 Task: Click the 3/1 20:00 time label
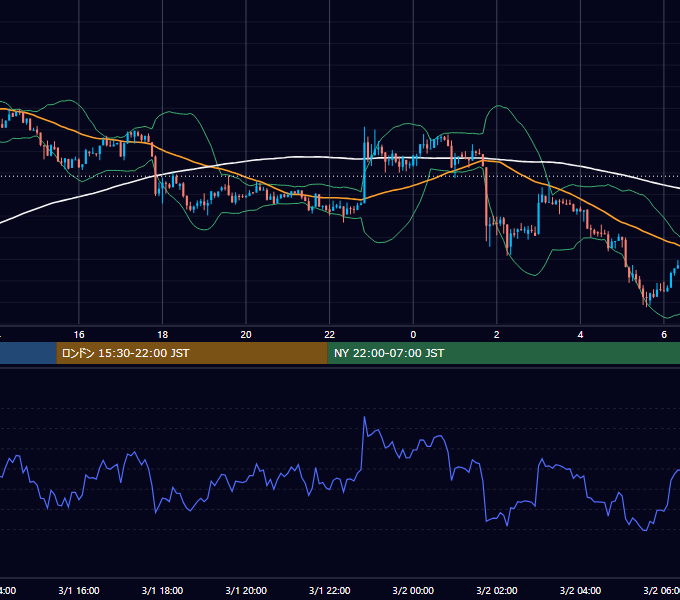[x=246, y=590]
